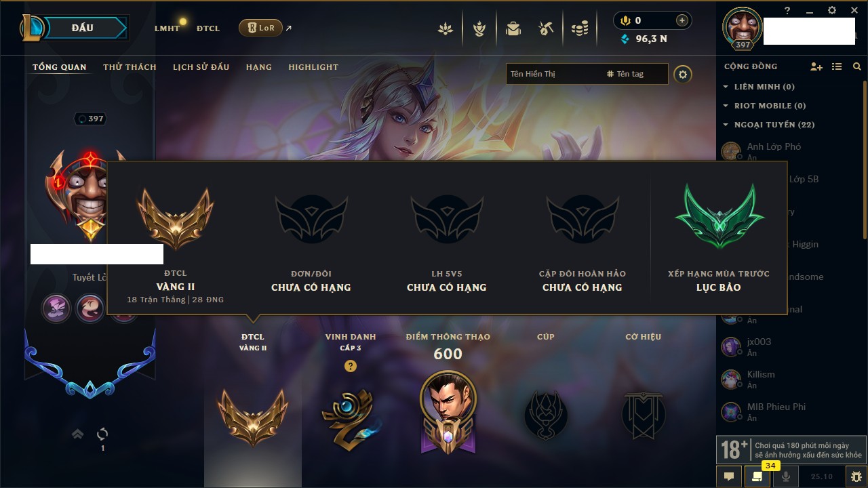Open the chat bubble icon
The height and width of the screenshot is (488, 868).
729,476
